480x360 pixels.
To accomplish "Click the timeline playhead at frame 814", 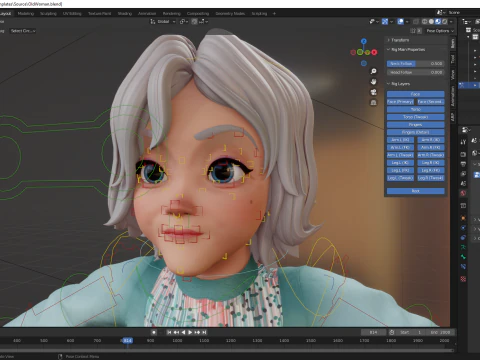I will [127, 340].
